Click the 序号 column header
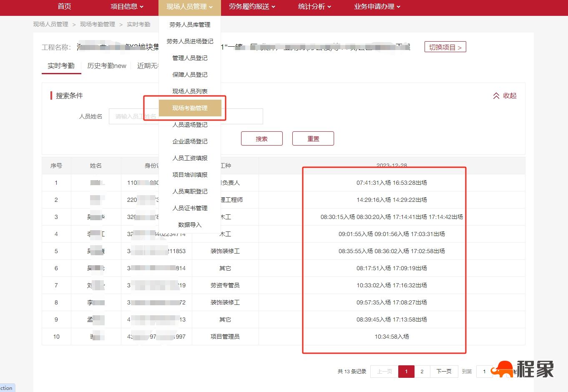This screenshot has height=392, width=568. [56, 166]
